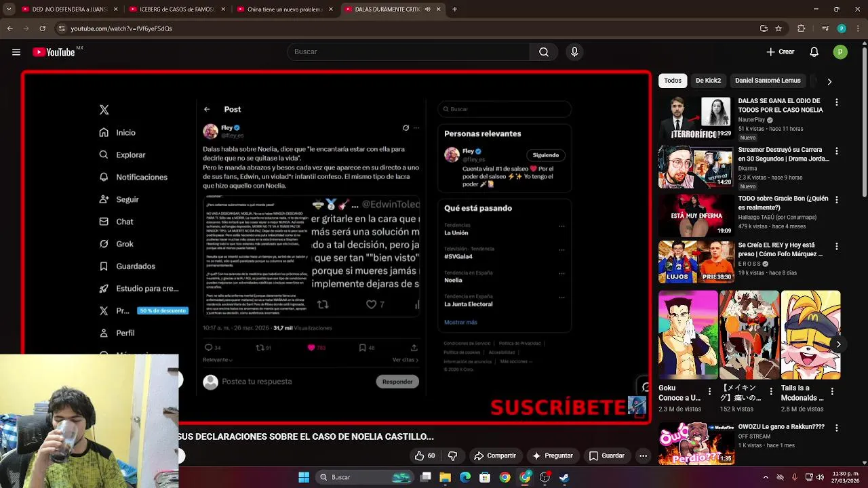This screenshot has height=488, width=868.
Task: Open File Explorer from taskbar
Action: coord(446,477)
